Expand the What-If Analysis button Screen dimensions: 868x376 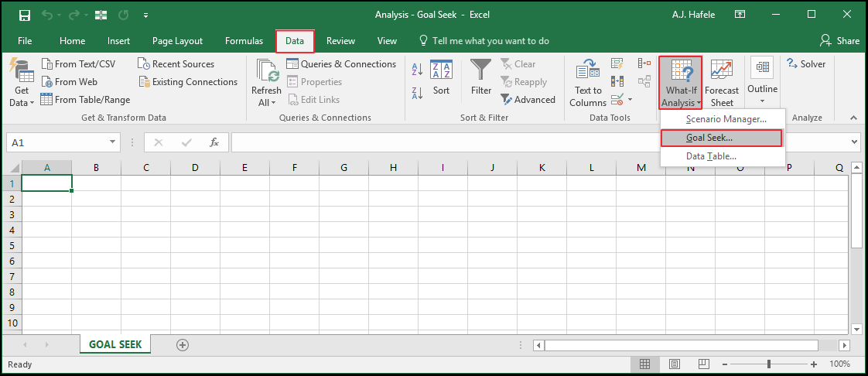(681, 83)
